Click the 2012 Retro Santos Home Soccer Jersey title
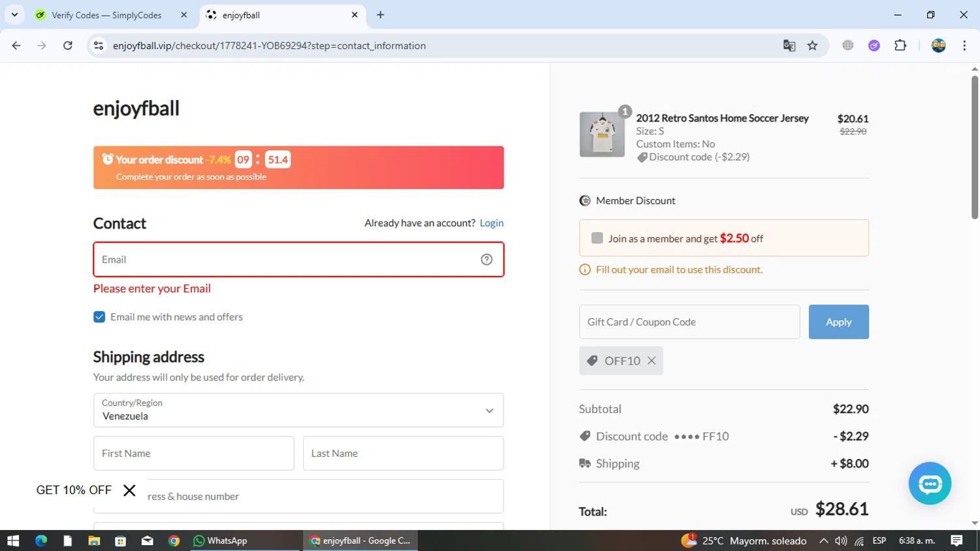The width and height of the screenshot is (980, 551). point(723,118)
